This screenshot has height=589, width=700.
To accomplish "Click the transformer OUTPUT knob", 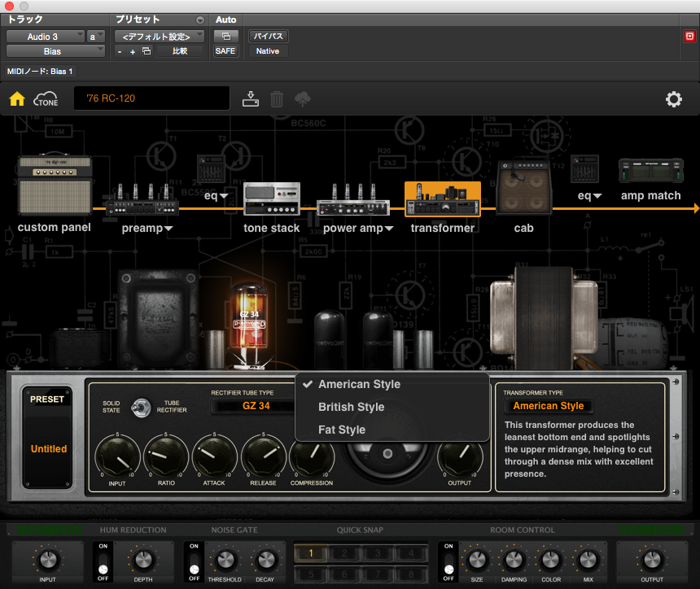I will 460,457.
